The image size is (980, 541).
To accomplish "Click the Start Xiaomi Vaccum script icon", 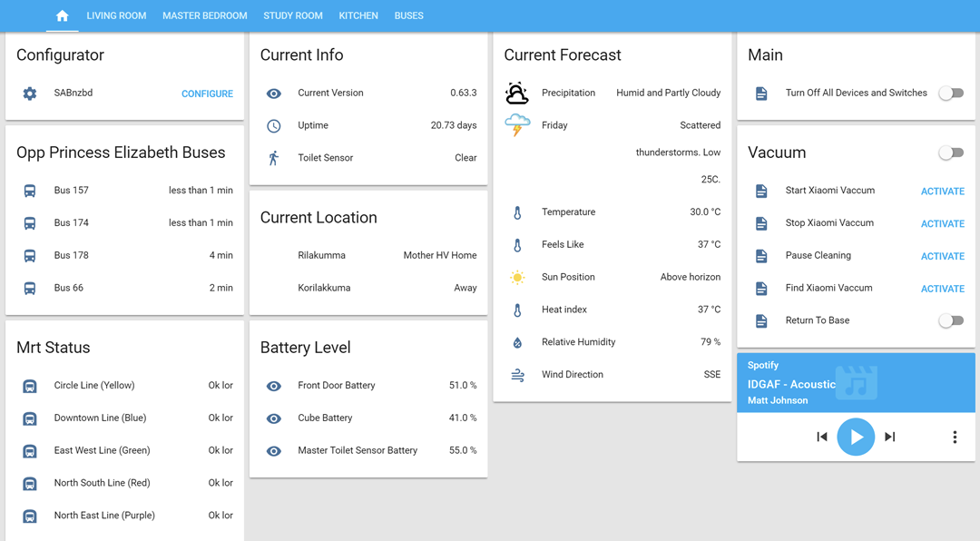I will coord(761,191).
